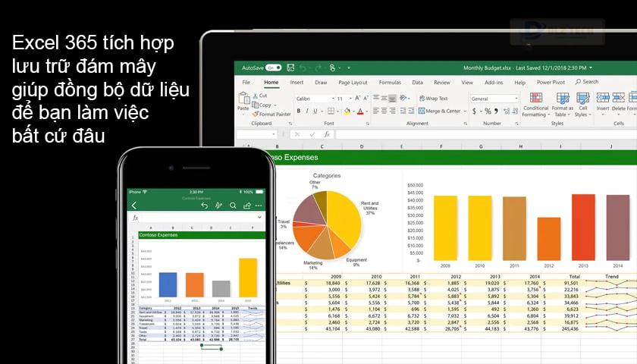Click the Decrease Indent icon

(x=403, y=111)
